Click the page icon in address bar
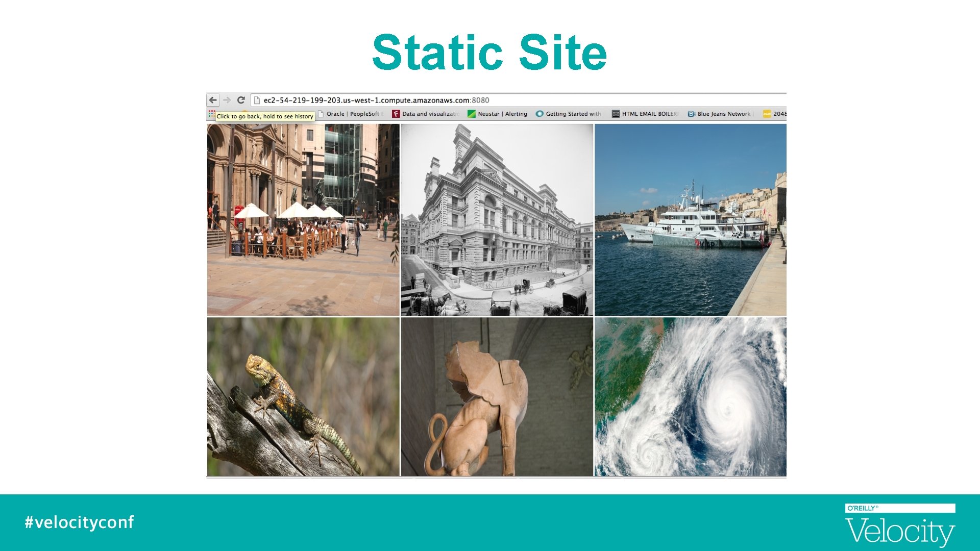 click(257, 101)
